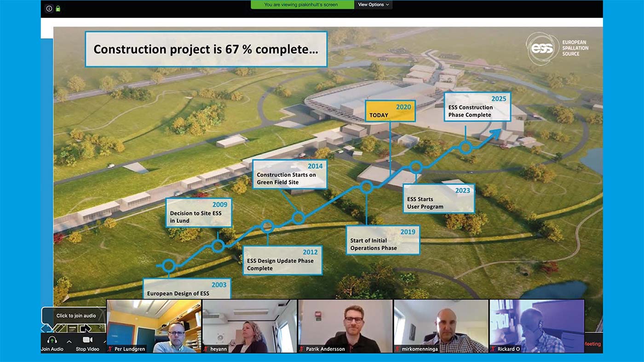Click the meeting info icon
Screen dimensions: 644x362
(49, 8)
